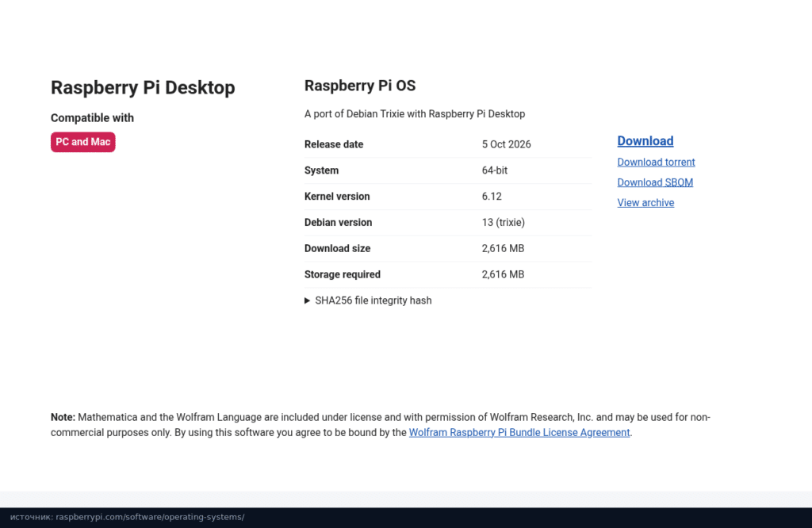Click the Kernel version row label
Screen dimensions: 812x528
pos(337,196)
